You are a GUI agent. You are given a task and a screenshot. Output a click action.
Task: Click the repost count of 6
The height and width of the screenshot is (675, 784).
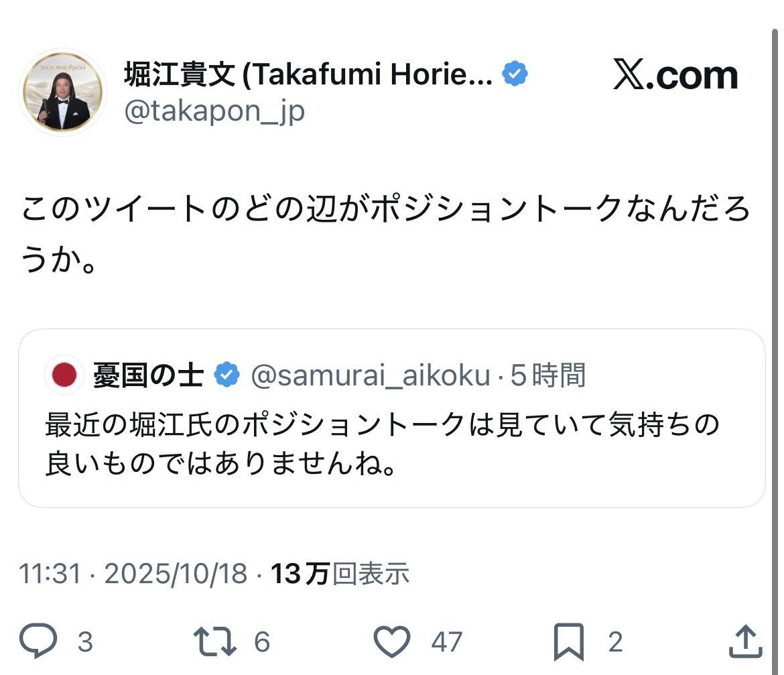click(261, 642)
